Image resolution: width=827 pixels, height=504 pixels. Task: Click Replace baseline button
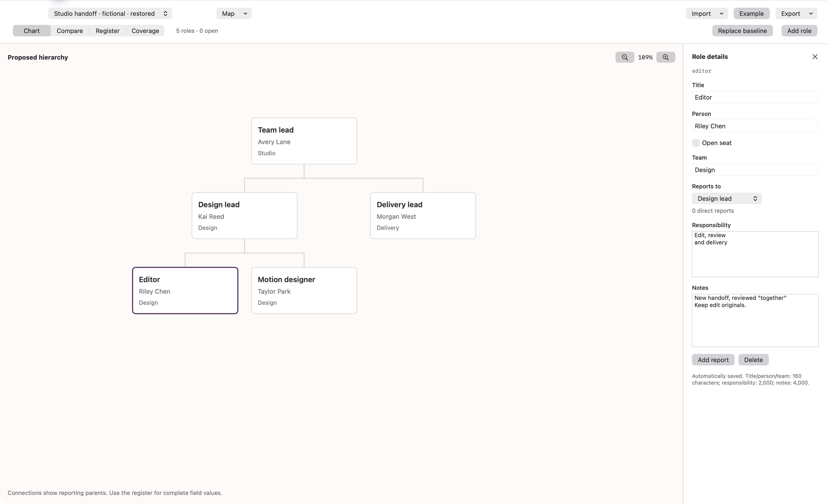[x=742, y=31]
